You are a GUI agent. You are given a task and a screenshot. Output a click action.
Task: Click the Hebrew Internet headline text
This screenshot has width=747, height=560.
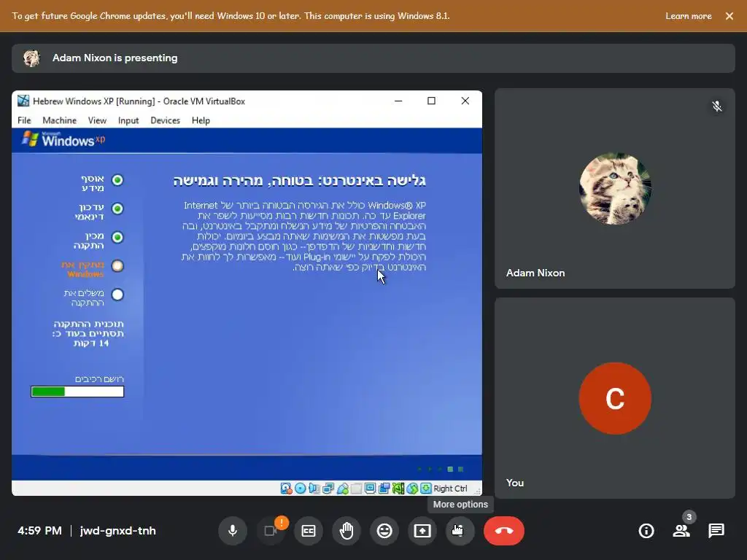(299, 181)
